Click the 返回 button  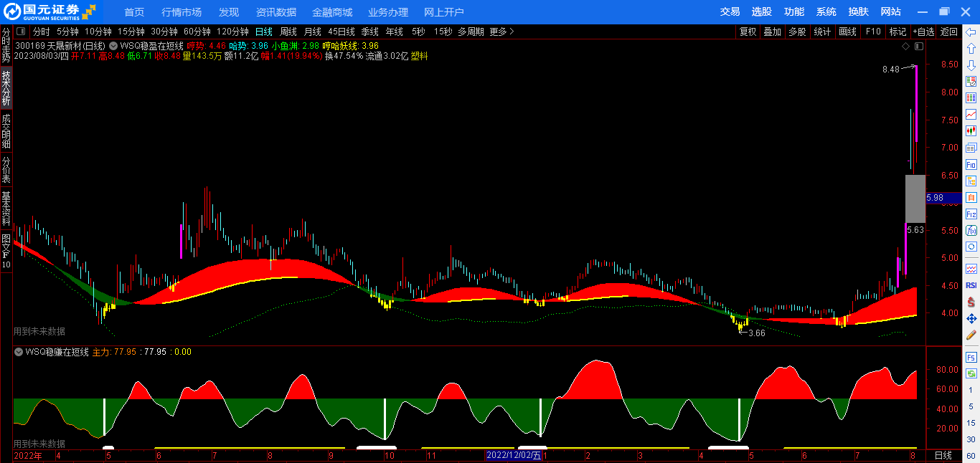coord(949,32)
